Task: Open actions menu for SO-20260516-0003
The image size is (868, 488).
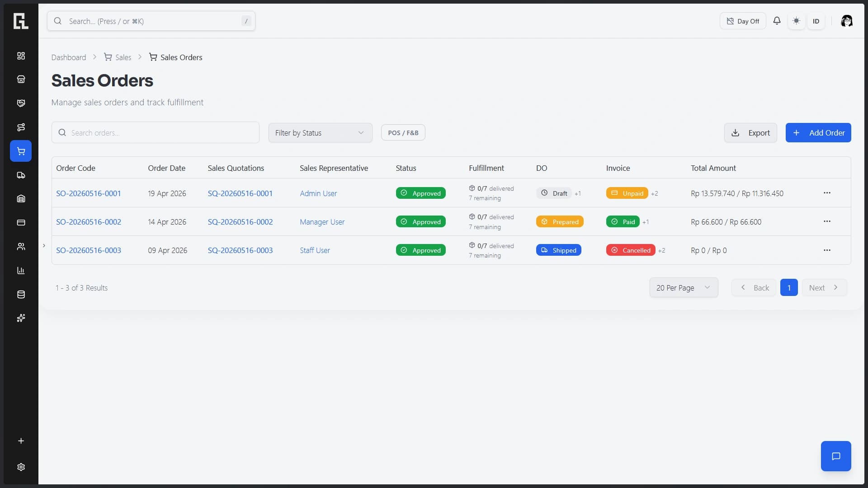Action: click(x=827, y=250)
